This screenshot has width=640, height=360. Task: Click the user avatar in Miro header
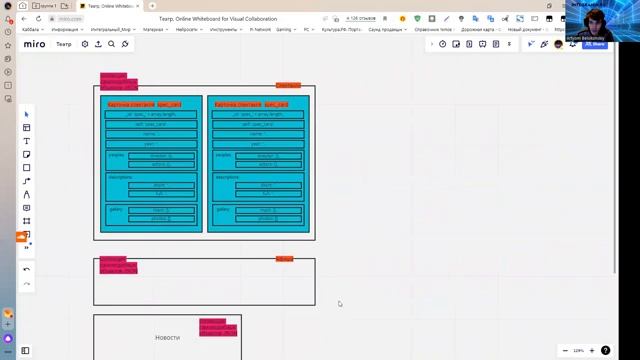pyautogui.click(x=558, y=44)
